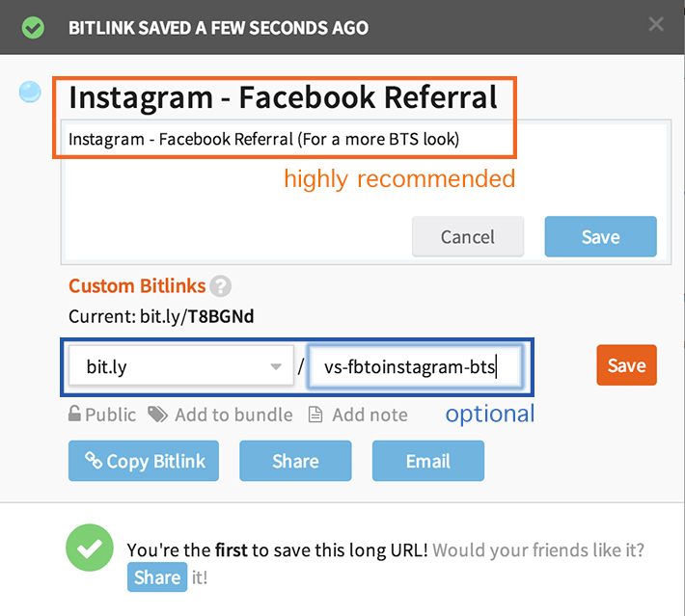
Task: Close the Bitlink saved dialog
Action: [656, 24]
